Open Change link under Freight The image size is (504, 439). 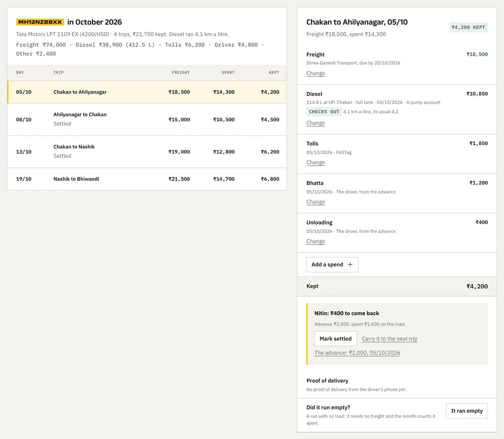[315, 73]
